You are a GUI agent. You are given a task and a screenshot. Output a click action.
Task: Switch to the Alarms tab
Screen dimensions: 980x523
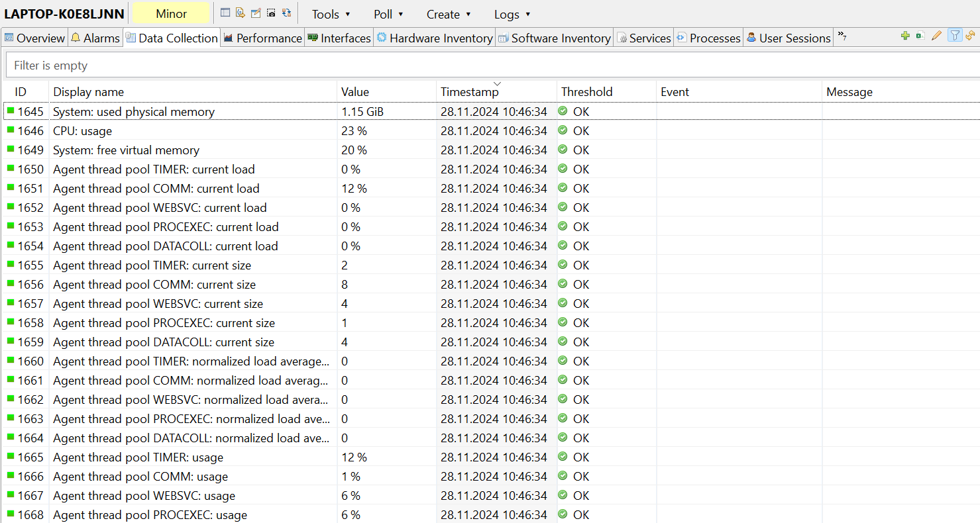pos(95,38)
